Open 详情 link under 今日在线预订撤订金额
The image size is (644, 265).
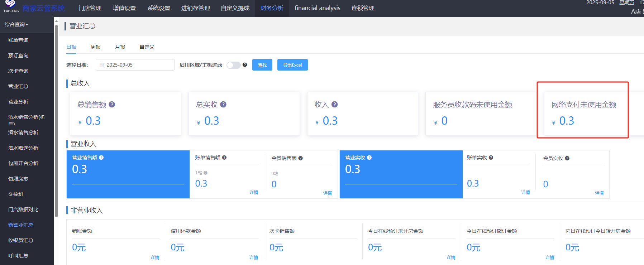tap(550, 257)
